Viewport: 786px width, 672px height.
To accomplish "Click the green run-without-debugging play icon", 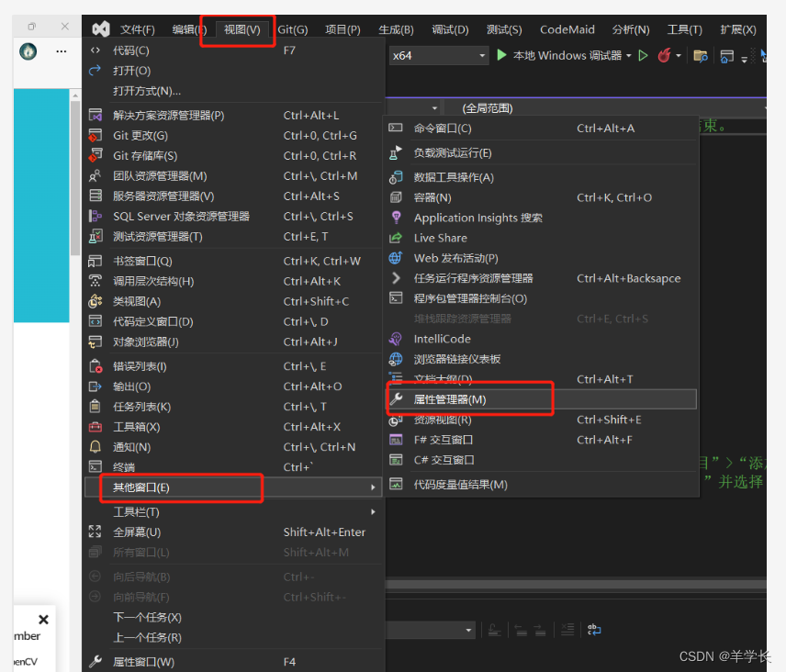I will click(x=643, y=55).
